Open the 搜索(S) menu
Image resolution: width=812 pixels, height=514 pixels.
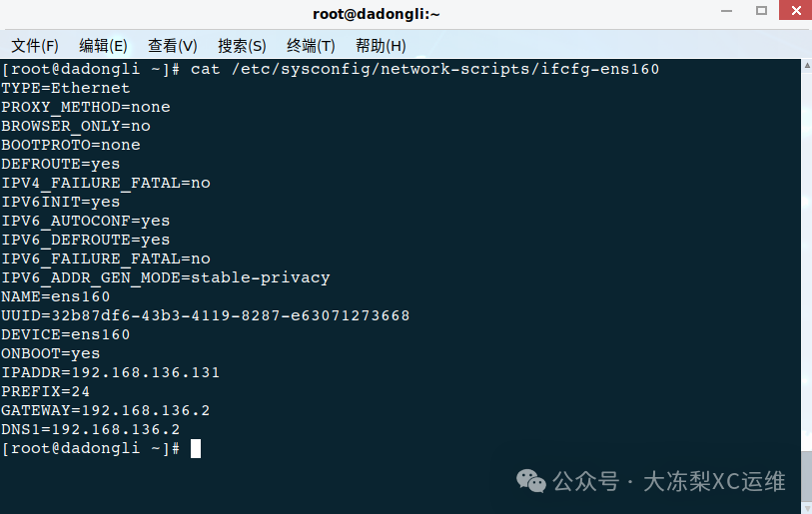tap(242, 46)
